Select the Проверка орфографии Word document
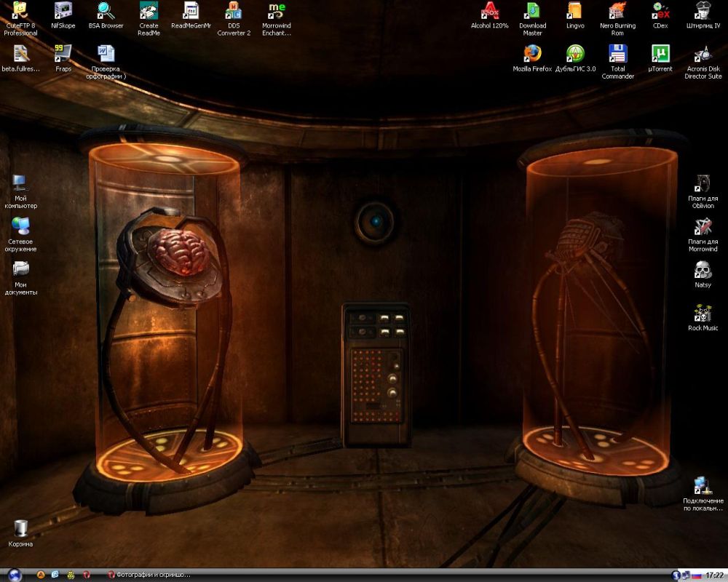 point(106,62)
